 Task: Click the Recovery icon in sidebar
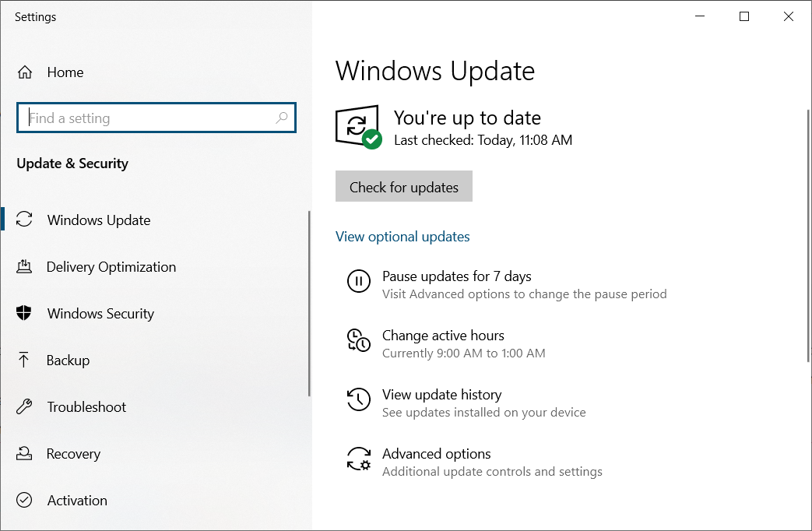25,453
